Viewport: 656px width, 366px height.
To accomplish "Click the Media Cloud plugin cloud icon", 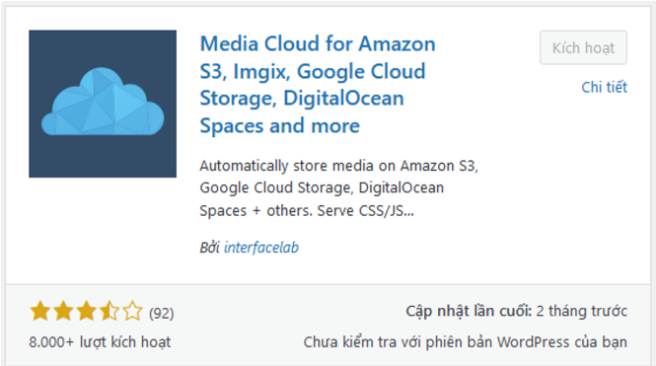I will (102, 102).
